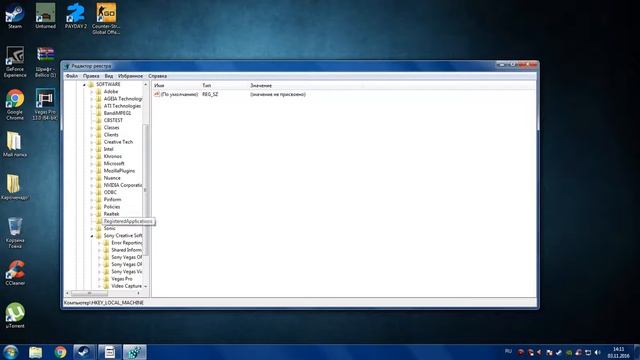The image size is (640, 360).
Task: Select the CBSTEST key
Action: point(113,120)
